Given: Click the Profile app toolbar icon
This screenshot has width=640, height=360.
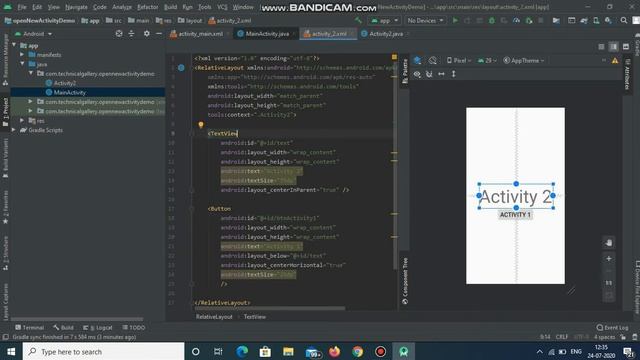Looking at the screenshot, I should (516, 20).
